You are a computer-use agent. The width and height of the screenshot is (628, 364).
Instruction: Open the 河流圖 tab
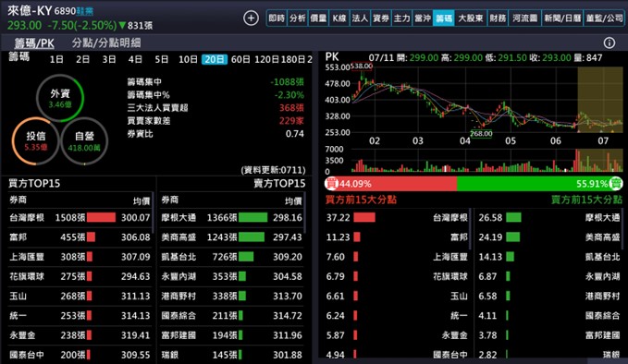524,18
